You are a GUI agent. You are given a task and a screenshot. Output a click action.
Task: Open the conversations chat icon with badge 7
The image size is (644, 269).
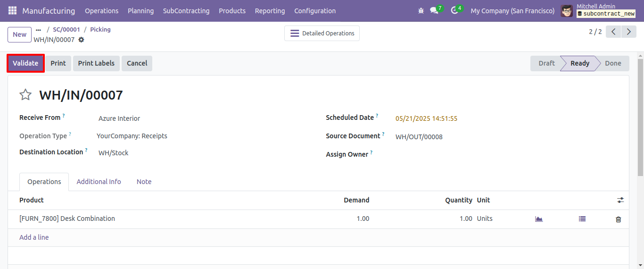[434, 10]
